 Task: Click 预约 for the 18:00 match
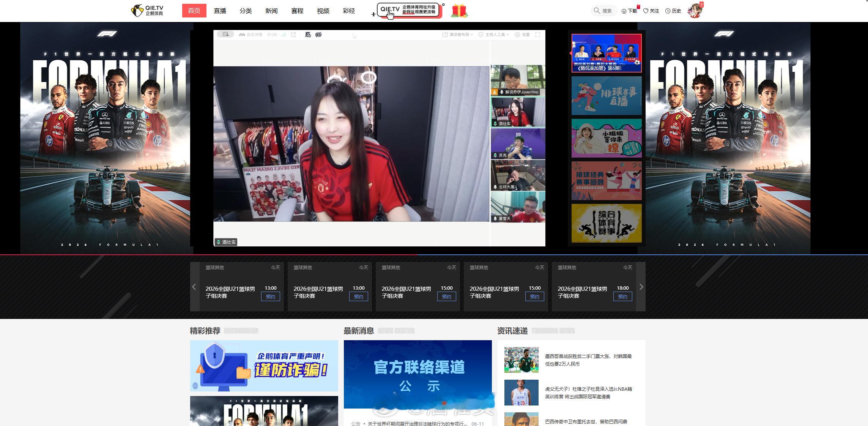622,297
